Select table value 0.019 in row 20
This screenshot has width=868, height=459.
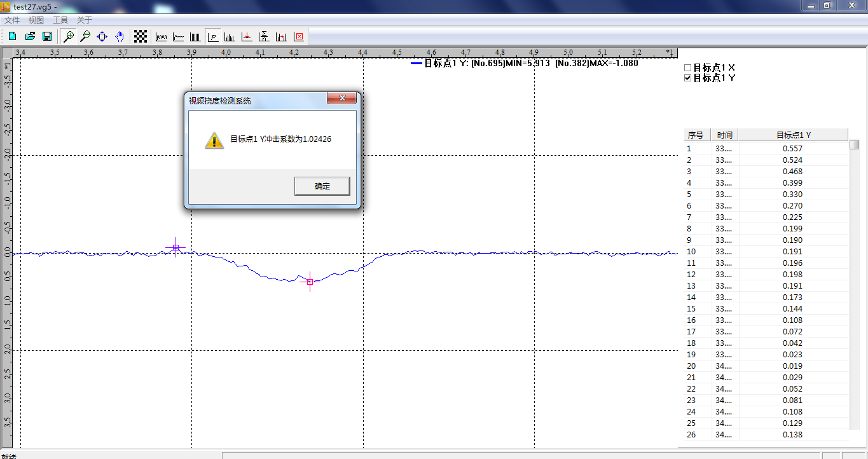click(x=792, y=366)
